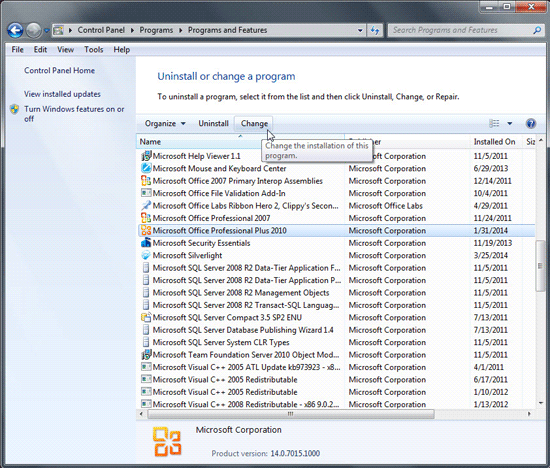The height and width of the screenshot is (468, 550).
Task: Click SQL Server 2008 R2 Management Objects icon
Action: point(146,293)
